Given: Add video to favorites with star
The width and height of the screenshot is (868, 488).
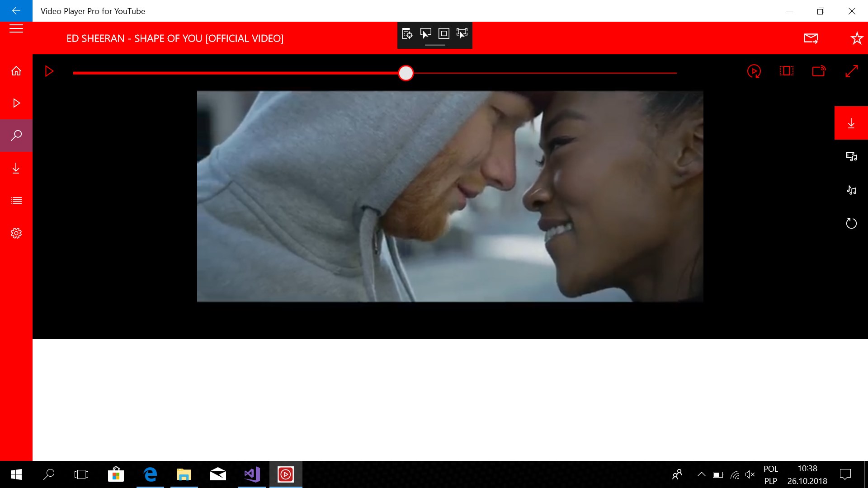Looking at the screenshot, I should [x=856, y=38].
